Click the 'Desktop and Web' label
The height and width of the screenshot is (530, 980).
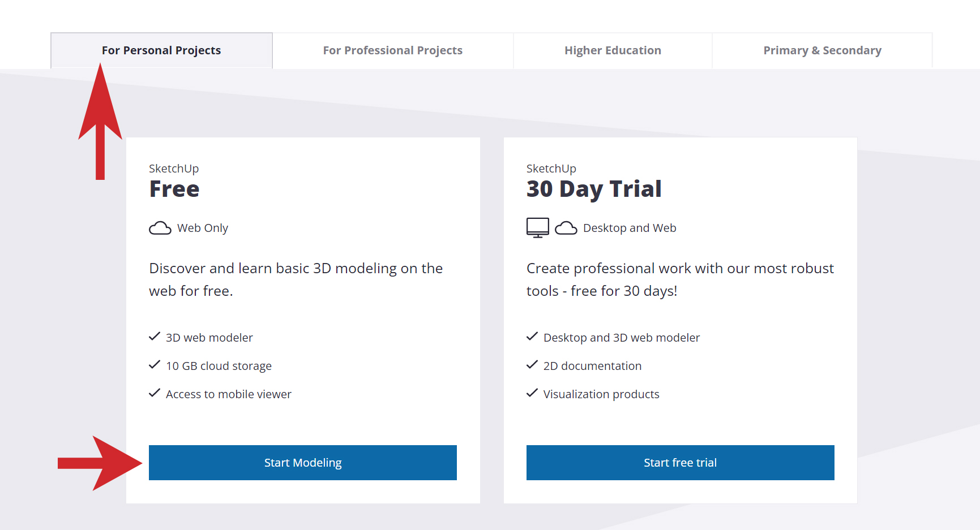point(630,228)
